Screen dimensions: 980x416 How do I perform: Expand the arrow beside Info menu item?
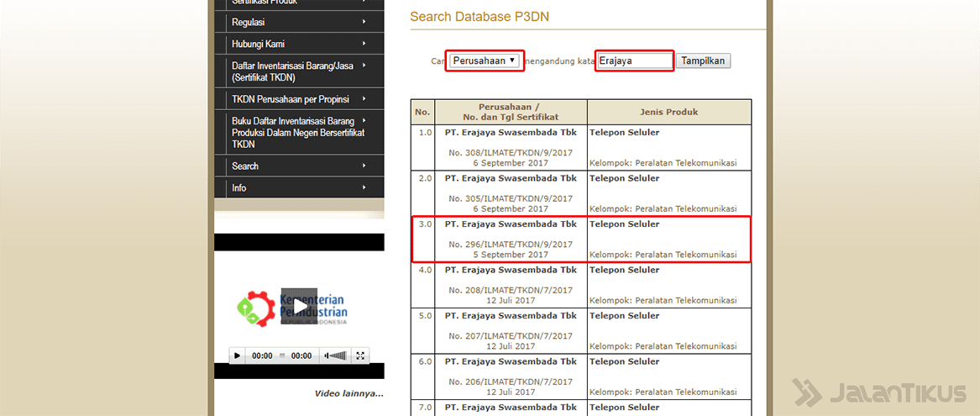click(364, 187)
